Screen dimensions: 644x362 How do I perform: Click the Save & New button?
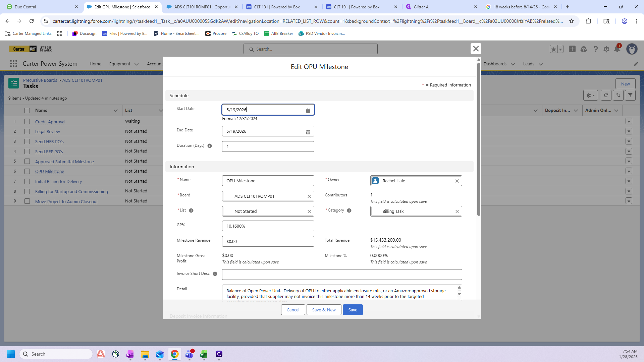coord(324,310)
